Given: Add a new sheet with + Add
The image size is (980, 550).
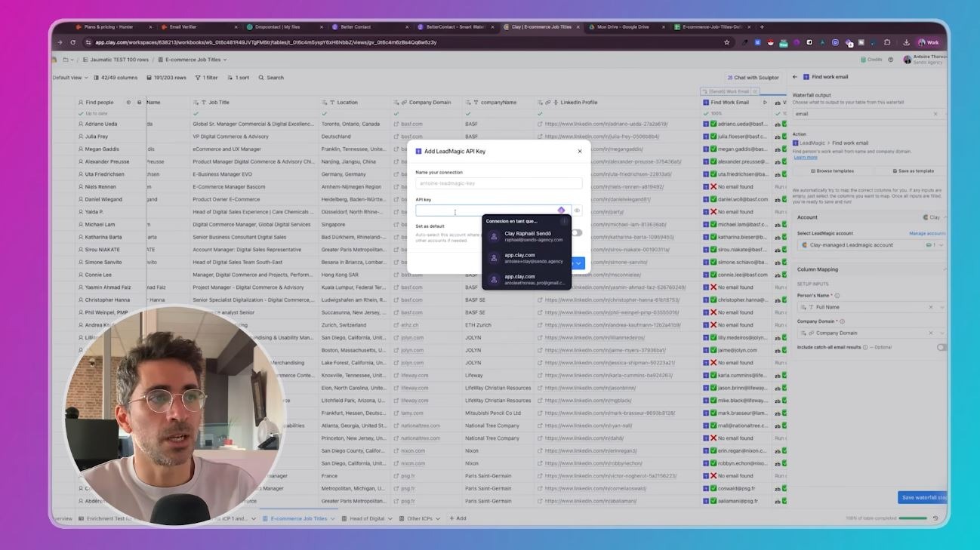Looking at the screenshot, I should [x=458, y=518].
